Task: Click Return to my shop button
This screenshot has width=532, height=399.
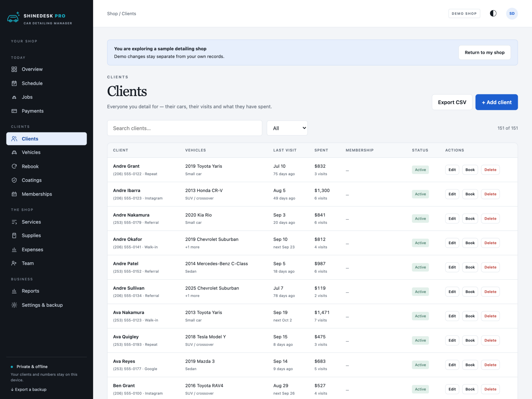Action: pyautogui.click(x=485, y=52)
